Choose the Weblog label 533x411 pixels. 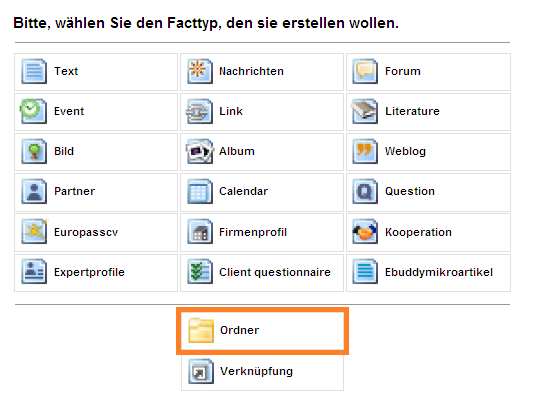(x=405, y=151)
